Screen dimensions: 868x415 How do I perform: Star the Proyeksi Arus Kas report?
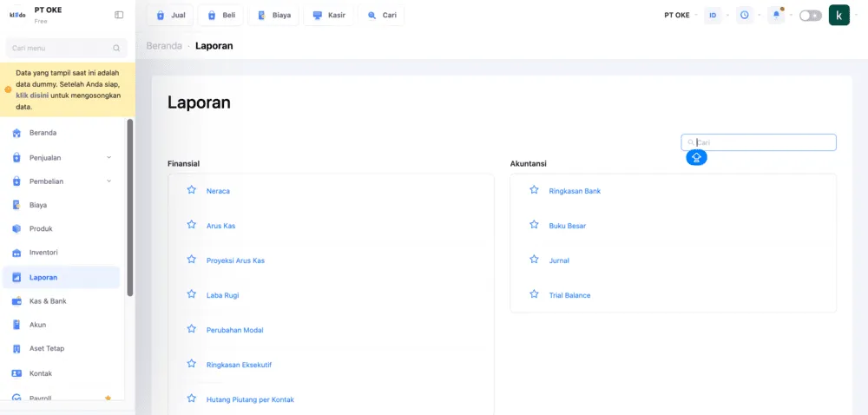(192, 259)
